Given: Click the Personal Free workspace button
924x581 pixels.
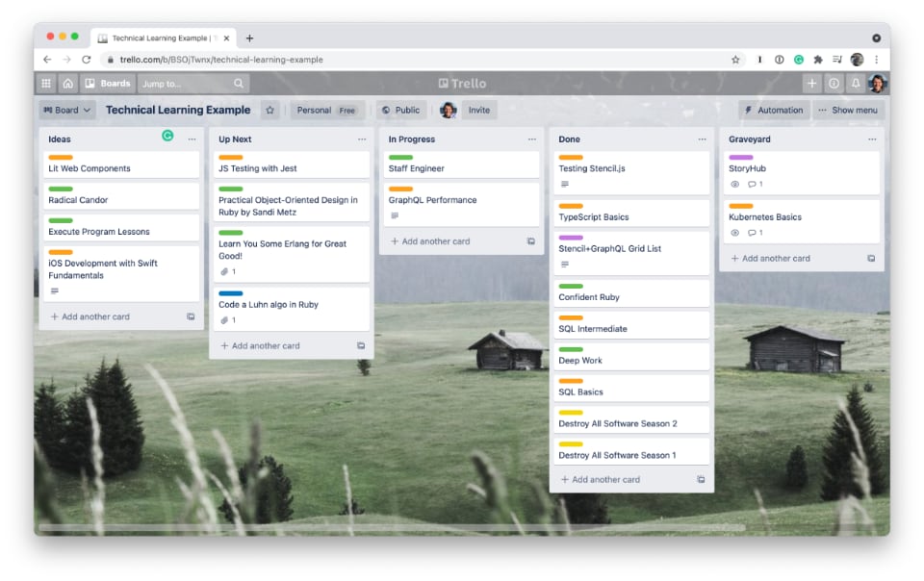Looking at the screenshot, I should (327, 110).
